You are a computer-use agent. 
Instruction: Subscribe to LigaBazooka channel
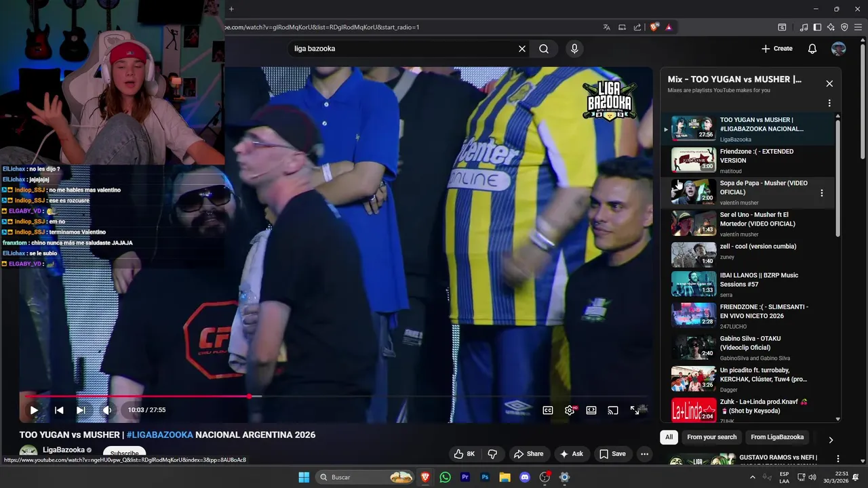[124, 453]
